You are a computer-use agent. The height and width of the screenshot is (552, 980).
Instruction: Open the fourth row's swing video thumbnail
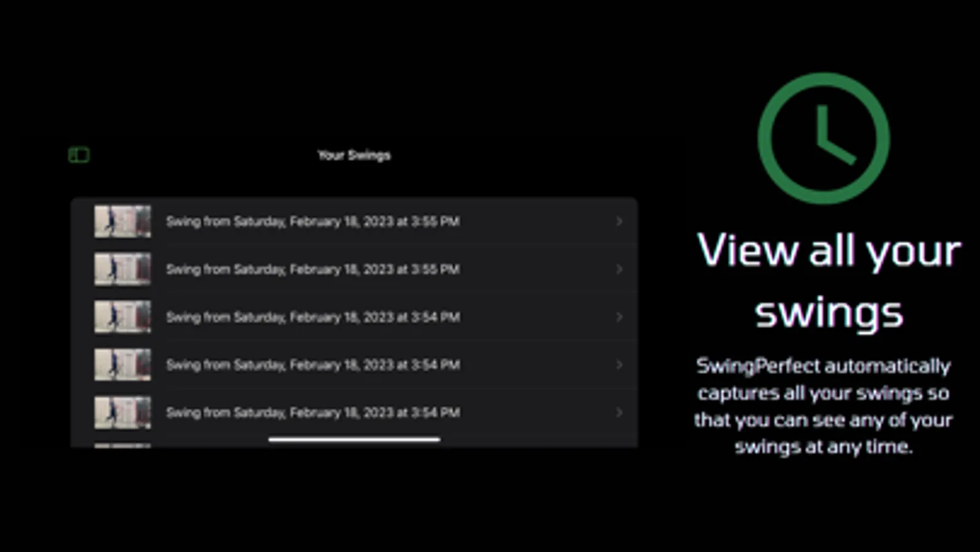tap(123, 365)
